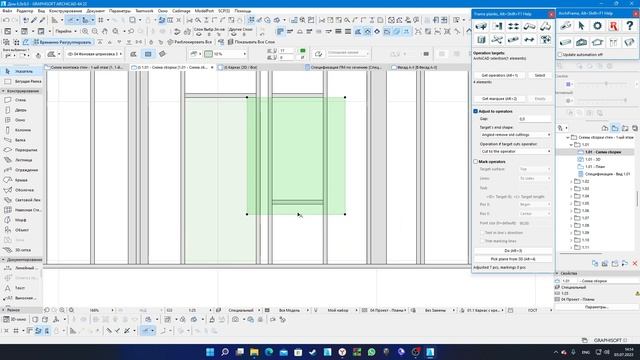Select the Текст (Text) tool
The width and height of the screenshot is (640, 360).
(21, 288)
